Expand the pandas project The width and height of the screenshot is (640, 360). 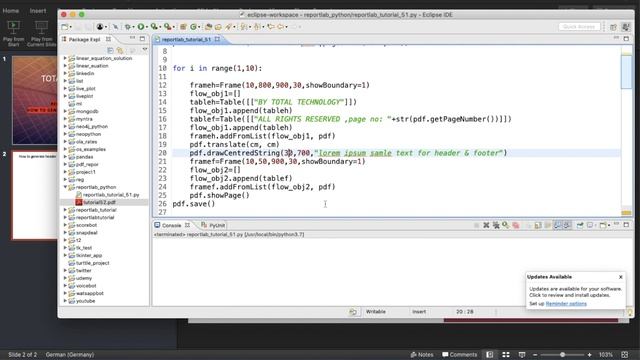[x=65, y=157]
